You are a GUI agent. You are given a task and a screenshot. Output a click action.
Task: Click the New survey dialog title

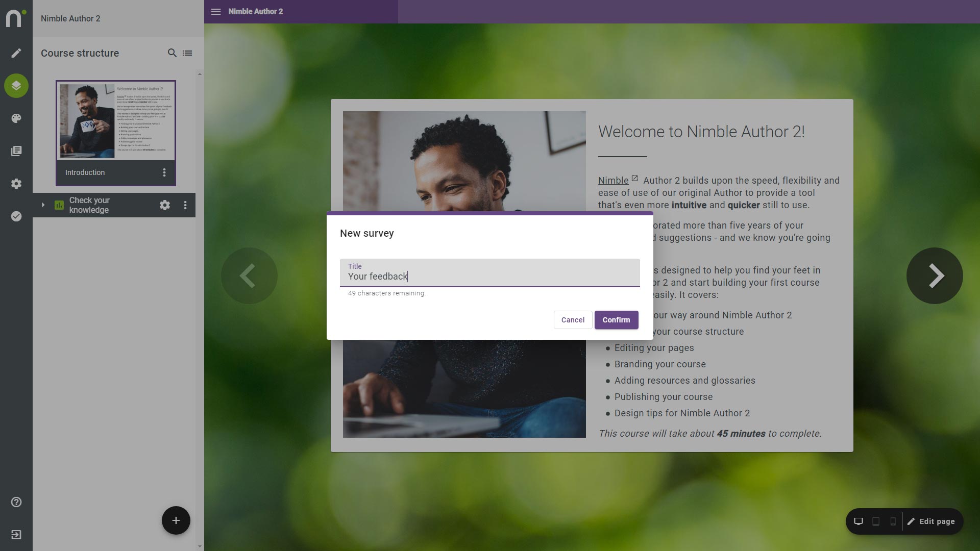pos(367,233)
